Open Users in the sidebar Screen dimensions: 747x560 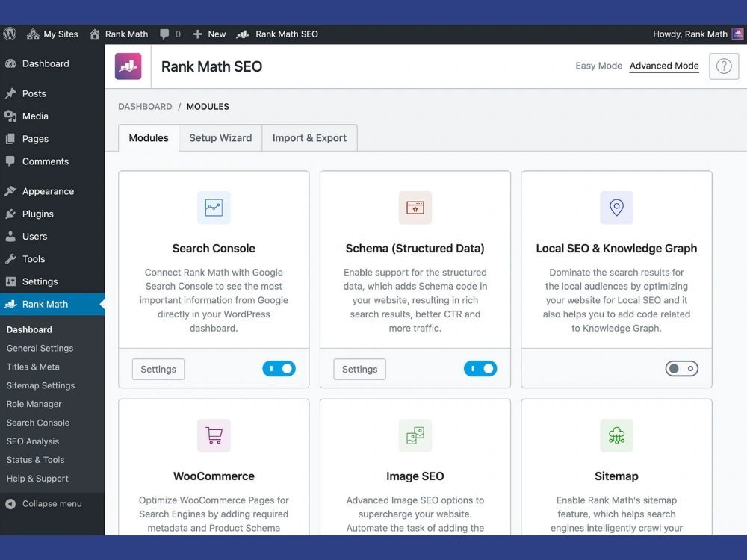pos(52,236)
